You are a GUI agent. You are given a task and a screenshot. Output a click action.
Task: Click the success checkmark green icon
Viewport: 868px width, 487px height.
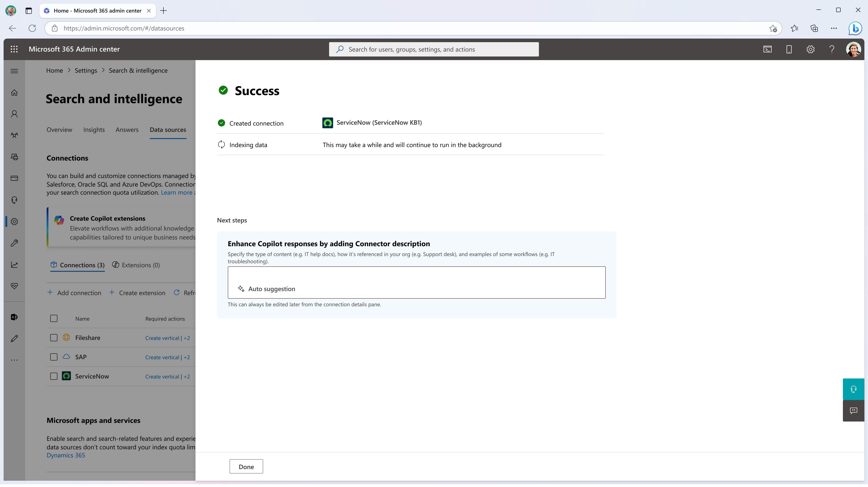point(223,90)
